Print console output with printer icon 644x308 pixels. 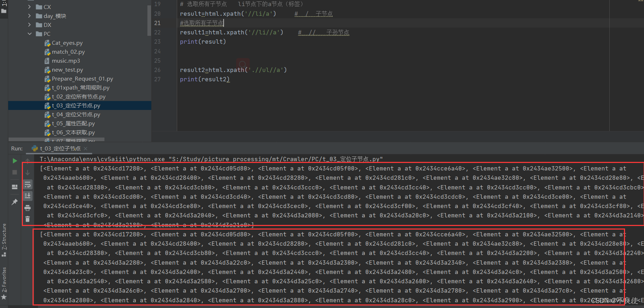click(28, 208)
